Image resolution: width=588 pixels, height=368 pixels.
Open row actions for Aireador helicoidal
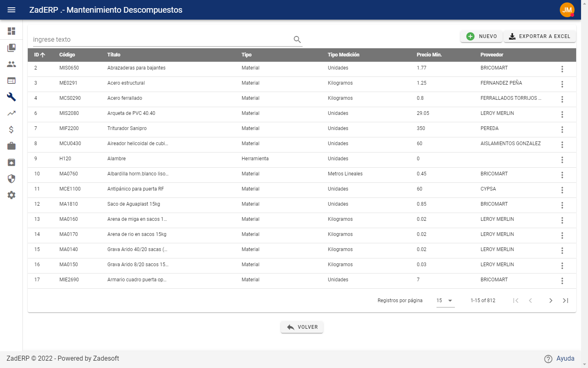(562, 145)
